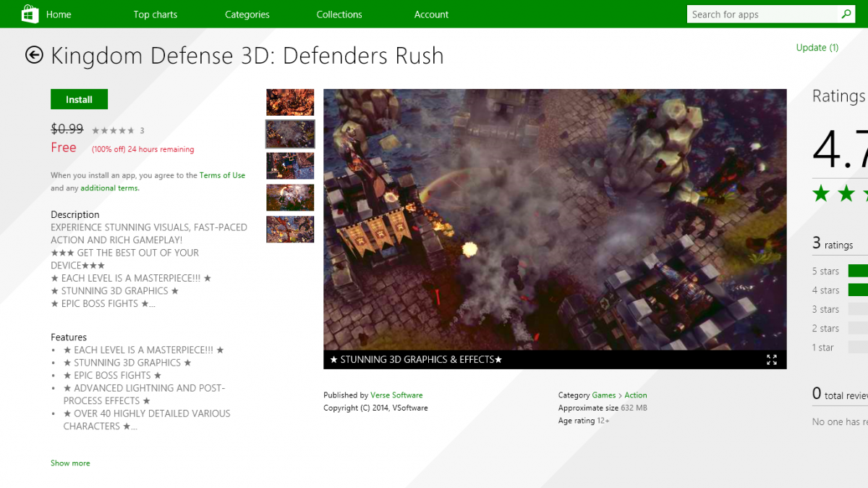Click the 1 star rating row

tap(840, 348)
